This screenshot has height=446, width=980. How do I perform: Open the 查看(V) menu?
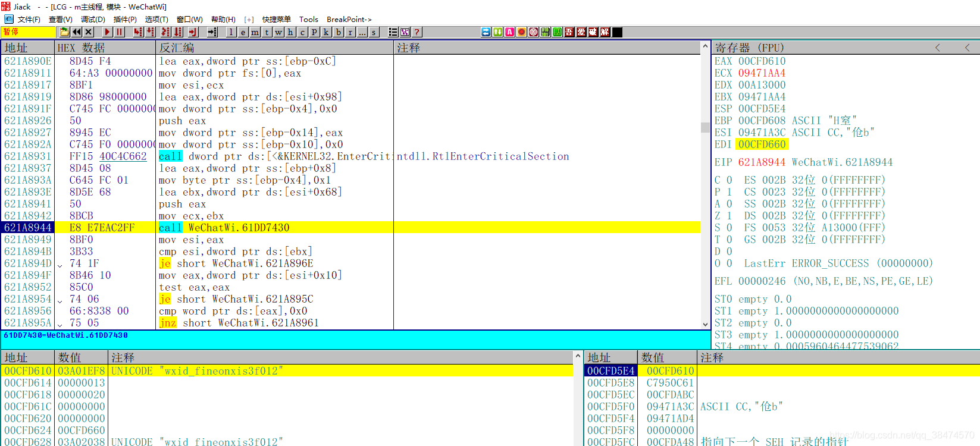(x=60, y=20)
